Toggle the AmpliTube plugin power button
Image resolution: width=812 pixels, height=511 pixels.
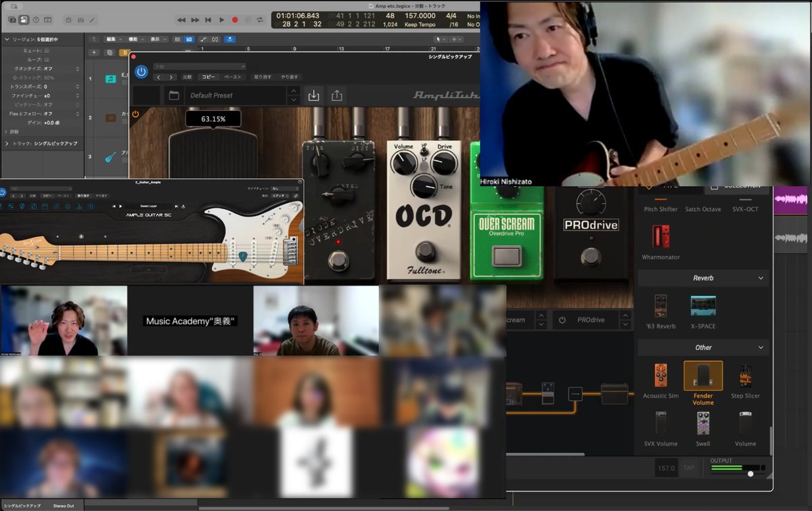coord(141,71)
